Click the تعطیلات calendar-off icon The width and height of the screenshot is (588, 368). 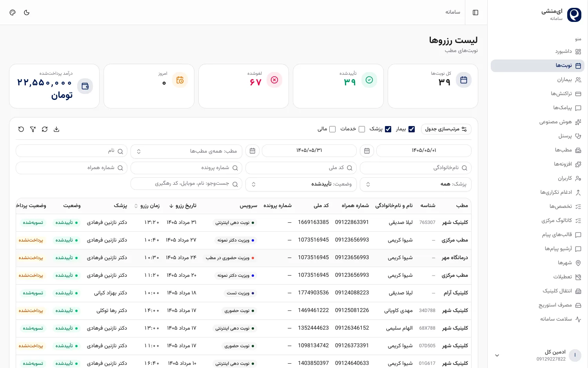pos(578,277)
